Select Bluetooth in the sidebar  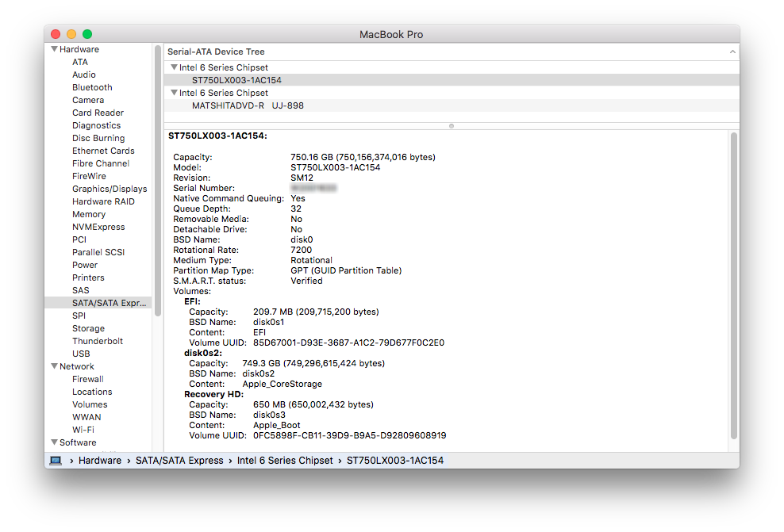[x=92, y=87]
